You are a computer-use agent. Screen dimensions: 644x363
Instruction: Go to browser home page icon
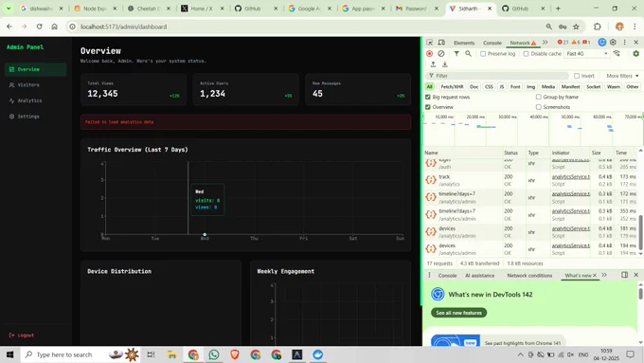[x=54, y=27]
